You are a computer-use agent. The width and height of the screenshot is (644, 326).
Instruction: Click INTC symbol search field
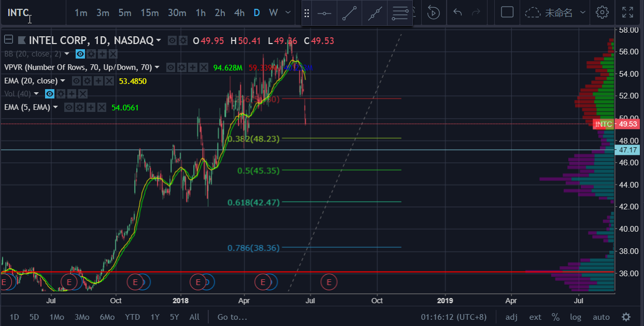click(33, 13)
